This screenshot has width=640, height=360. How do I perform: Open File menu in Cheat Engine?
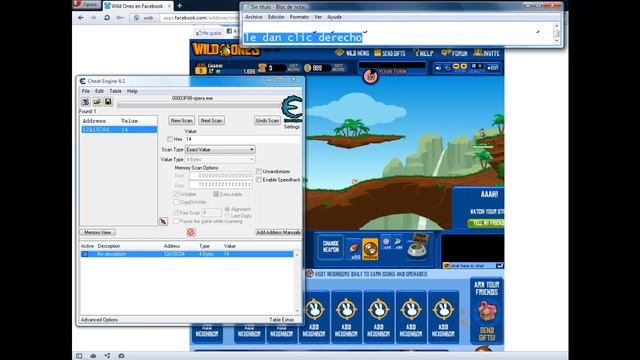pyautogui.click(x=85, y=91)
